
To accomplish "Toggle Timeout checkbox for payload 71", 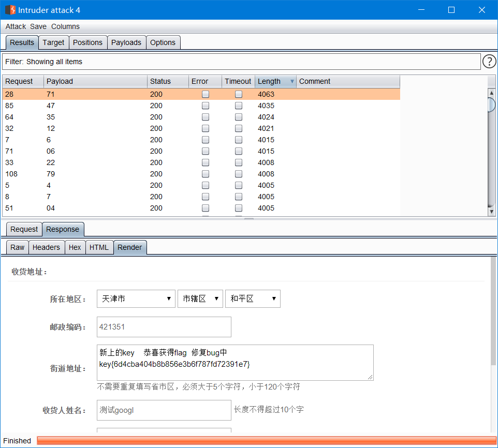I will 239,94.
